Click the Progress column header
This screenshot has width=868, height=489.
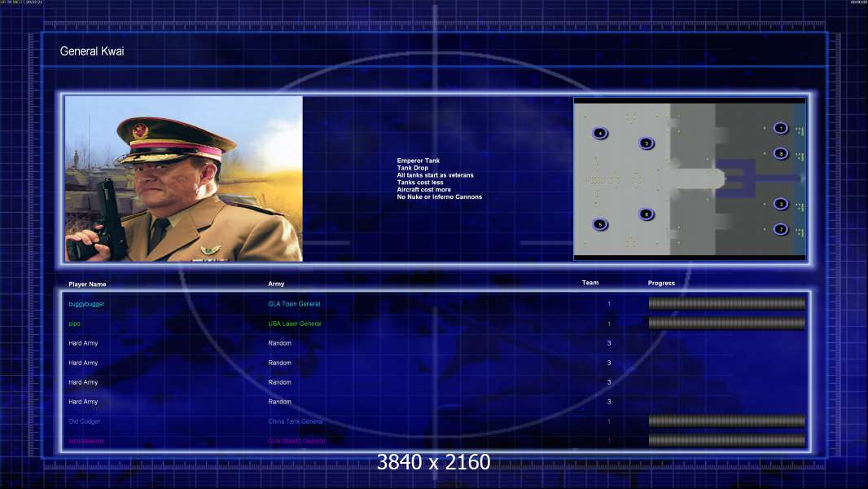pyautogui.click(x=661, y=283)
